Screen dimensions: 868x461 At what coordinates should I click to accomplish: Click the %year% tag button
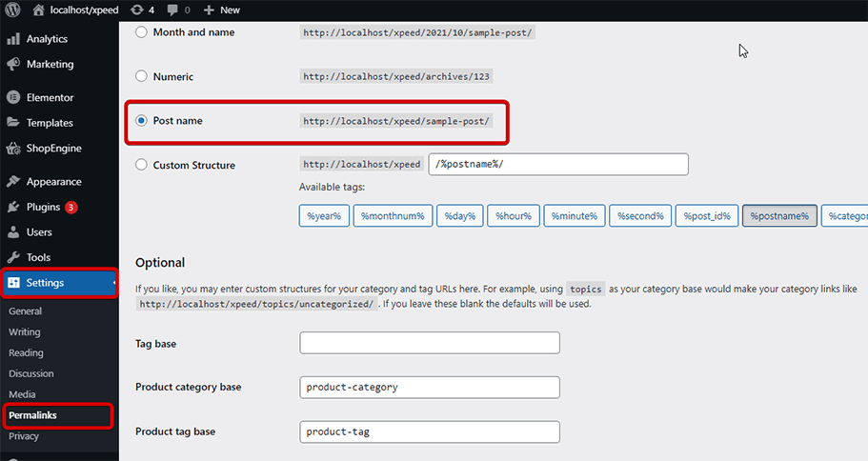325,216
